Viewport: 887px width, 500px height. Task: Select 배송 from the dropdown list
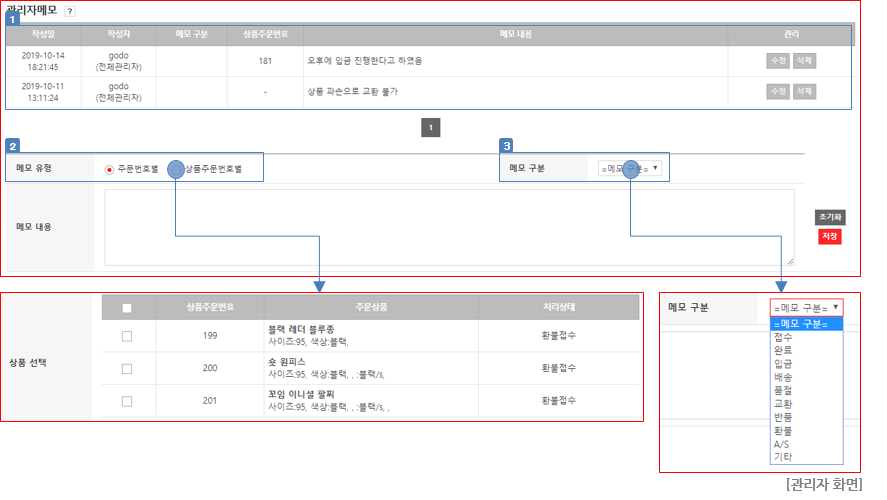807,377
